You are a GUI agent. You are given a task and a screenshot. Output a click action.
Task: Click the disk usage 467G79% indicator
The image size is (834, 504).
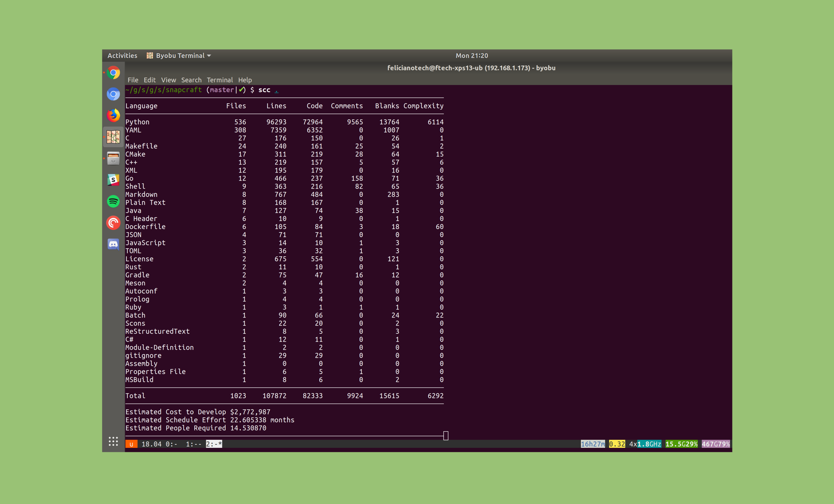click(716, 444)
